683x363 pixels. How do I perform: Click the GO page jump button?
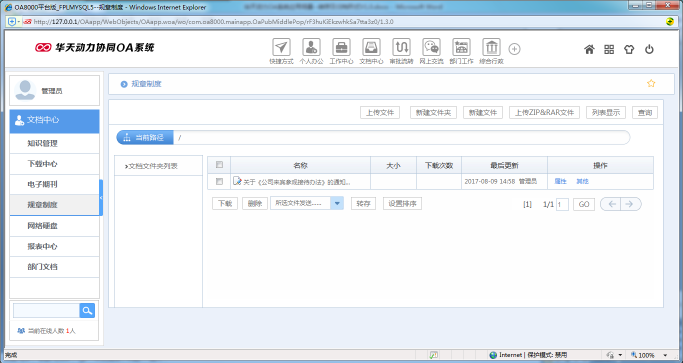[584, 204]
